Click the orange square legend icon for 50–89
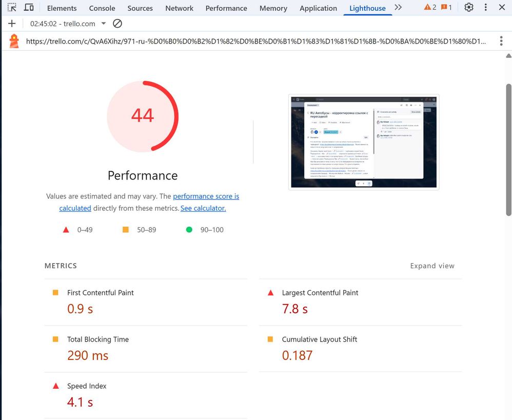 (x=125, y=230)
